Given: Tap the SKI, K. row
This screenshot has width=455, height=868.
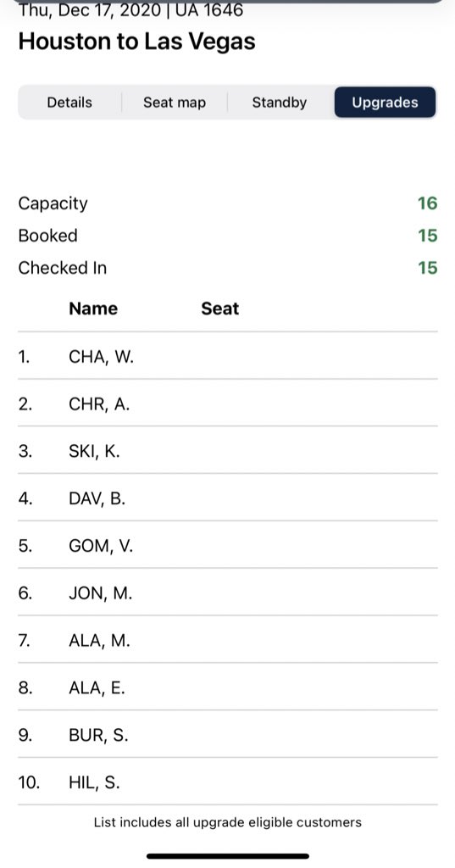Looking at the screenshot, I should [227, 451].
